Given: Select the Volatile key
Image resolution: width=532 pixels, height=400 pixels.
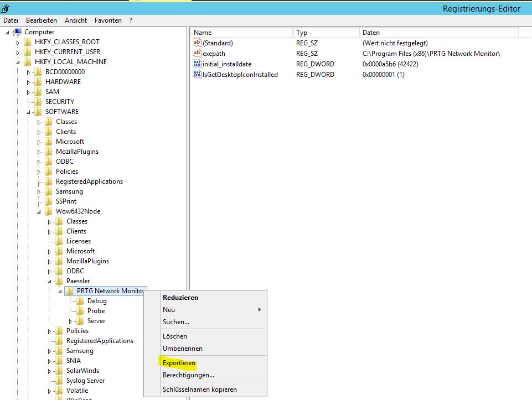Looking at the screenshot, I should 77,391.
